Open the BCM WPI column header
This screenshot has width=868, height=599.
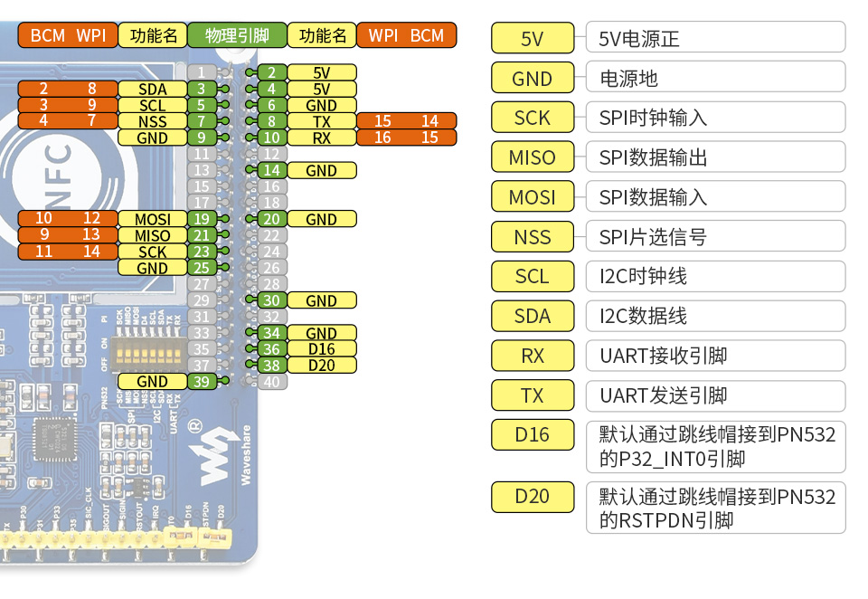coord(68,35)
